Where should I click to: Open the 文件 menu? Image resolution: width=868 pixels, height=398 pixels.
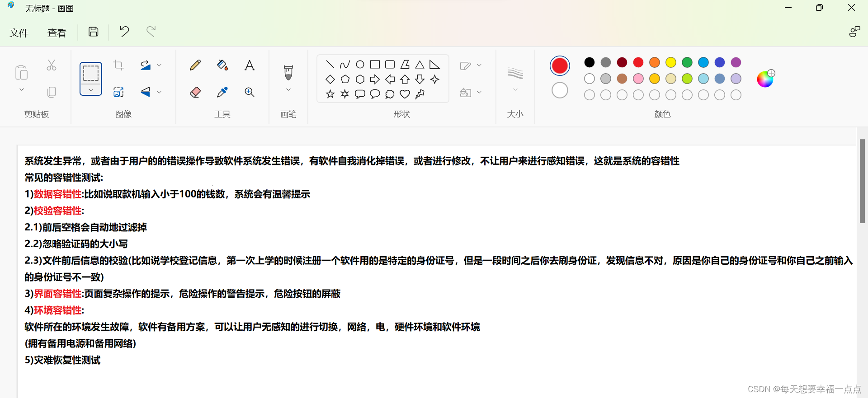(19, 33)
